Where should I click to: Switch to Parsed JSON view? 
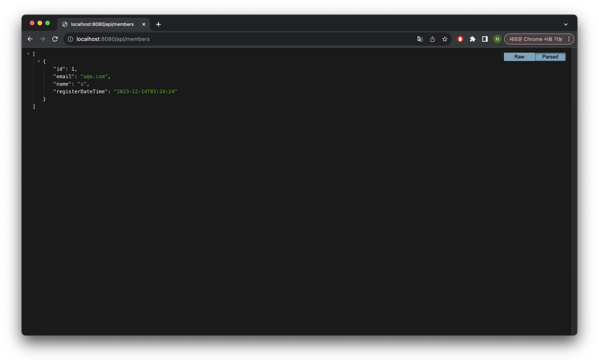pos(550,57)
